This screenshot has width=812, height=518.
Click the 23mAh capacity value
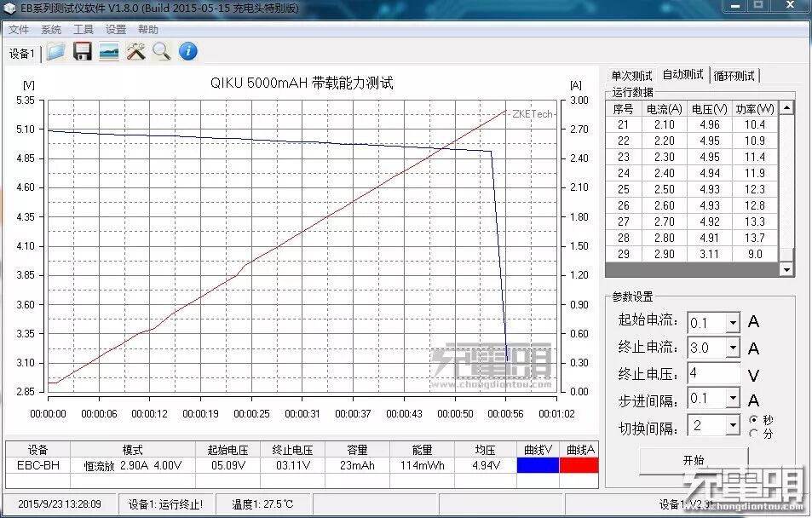click(x=357, y=465)
